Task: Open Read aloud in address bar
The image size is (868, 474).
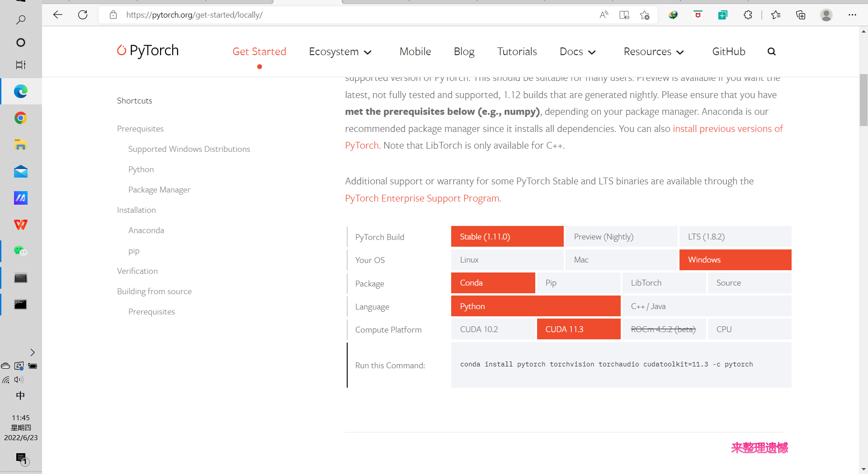Action: pyautogui.click(x=604, y=15)
